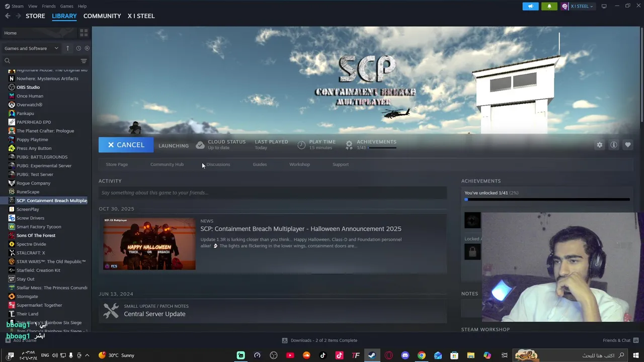This screenshot has width=644, height=362.
Task: Click the Achievements trophy gear icon in status bar
Action: click(349, 145)
